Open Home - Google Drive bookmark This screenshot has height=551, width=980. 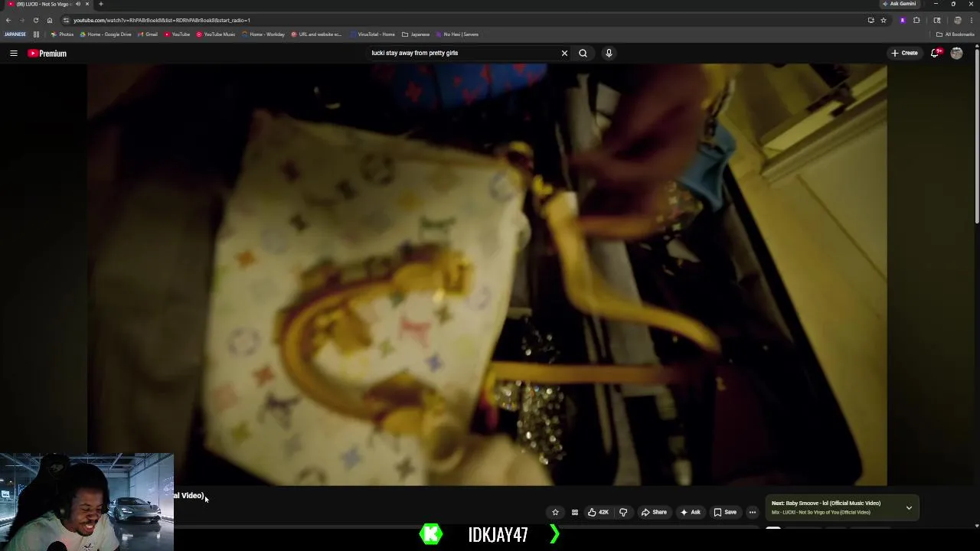tap(106, 34)
